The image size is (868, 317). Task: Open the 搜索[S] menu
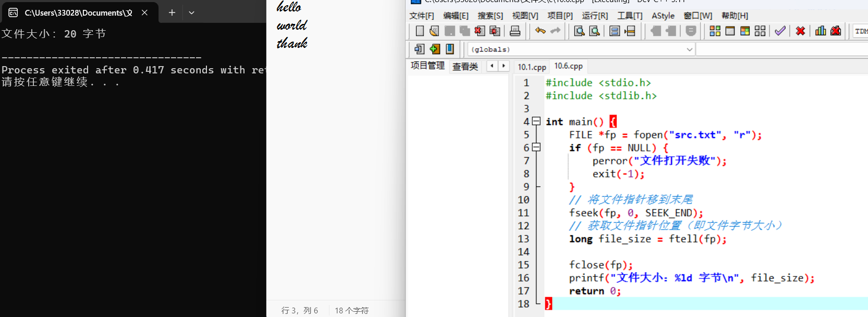pos(491,16)
